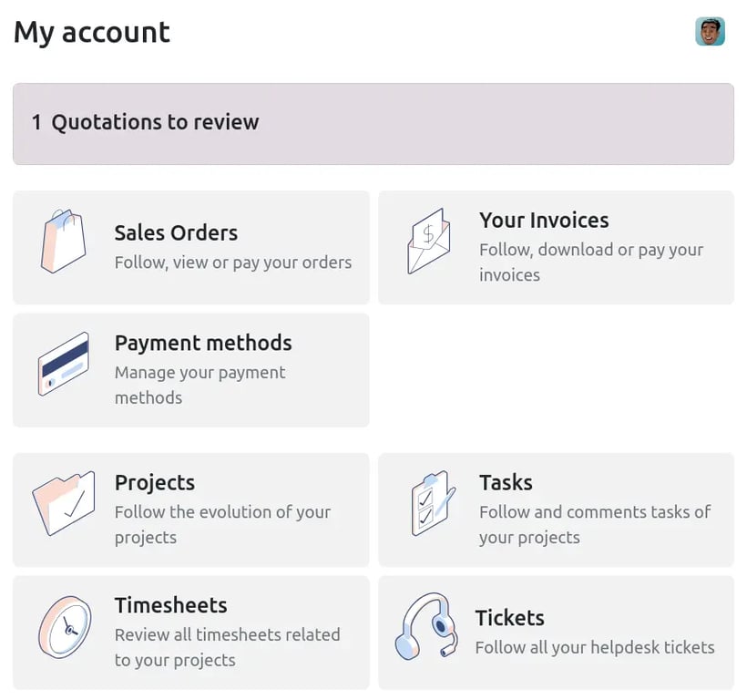Click the Payment methods credit card icon
Viewport: 747px width, 700px height.
tap(62, 363)
